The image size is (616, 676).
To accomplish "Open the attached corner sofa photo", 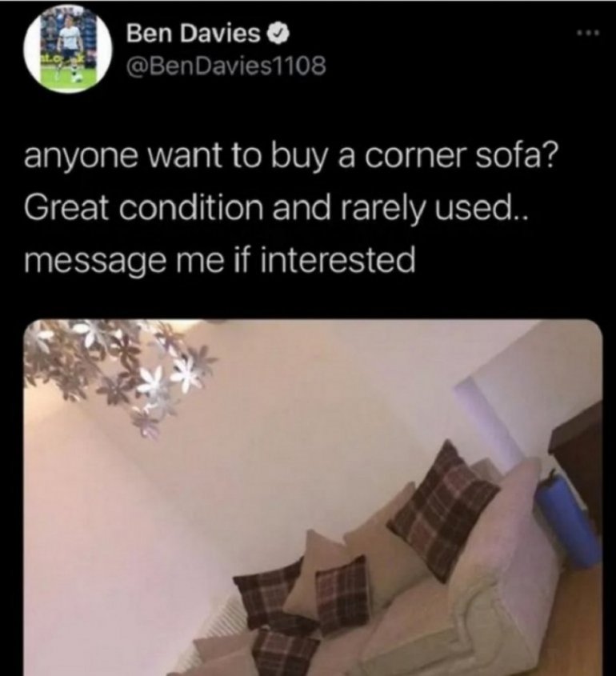I will point(313,498).
